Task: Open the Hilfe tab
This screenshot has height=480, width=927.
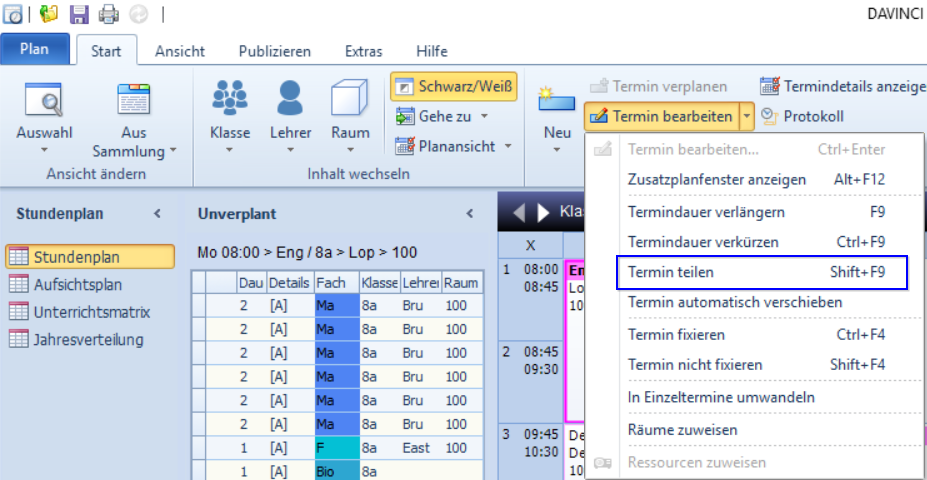Action: pos(432,51)
